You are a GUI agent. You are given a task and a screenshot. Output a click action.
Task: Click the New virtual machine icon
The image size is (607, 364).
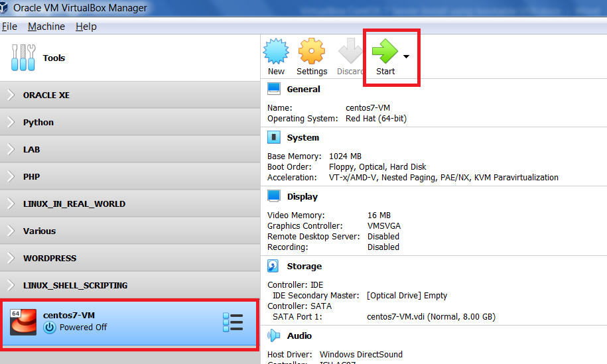pyautogui.click(x=276, y=52)
